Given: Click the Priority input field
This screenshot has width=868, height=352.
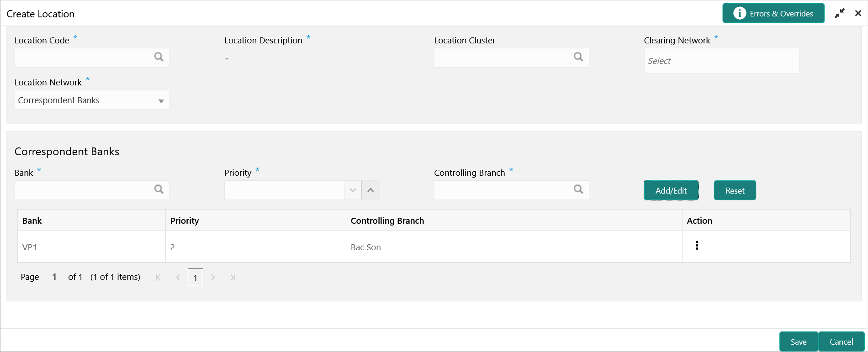Looking at the screenshot, I should click(x=284, y=190).
